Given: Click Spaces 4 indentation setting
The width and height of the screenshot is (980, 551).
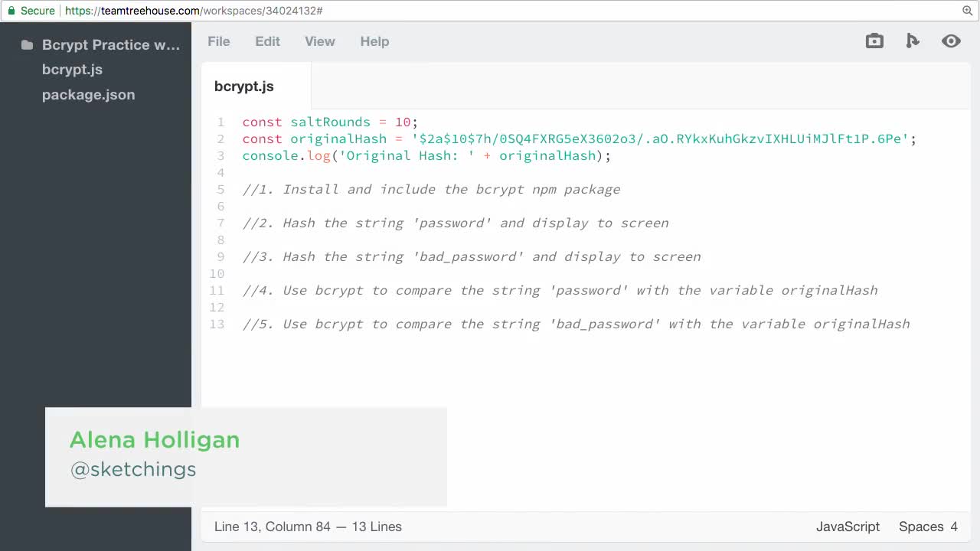Looking at the screenshot, I should coord(928,527).
